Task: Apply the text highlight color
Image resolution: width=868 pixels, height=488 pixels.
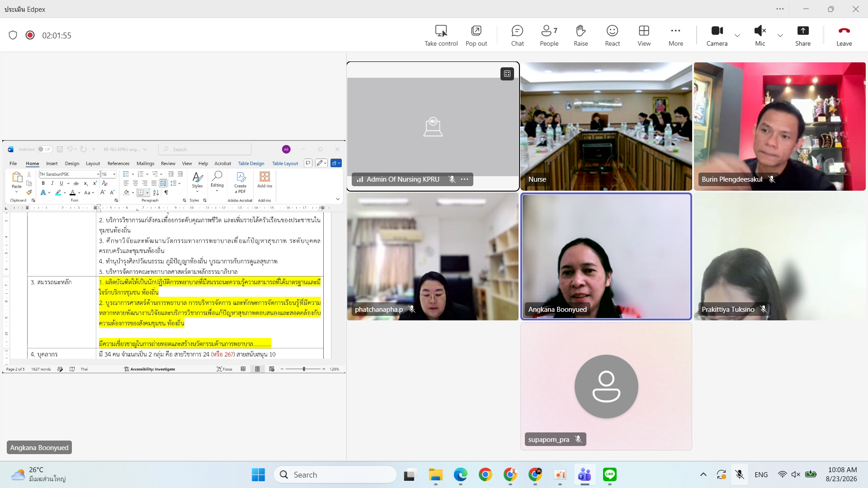Action: point(58,193)
